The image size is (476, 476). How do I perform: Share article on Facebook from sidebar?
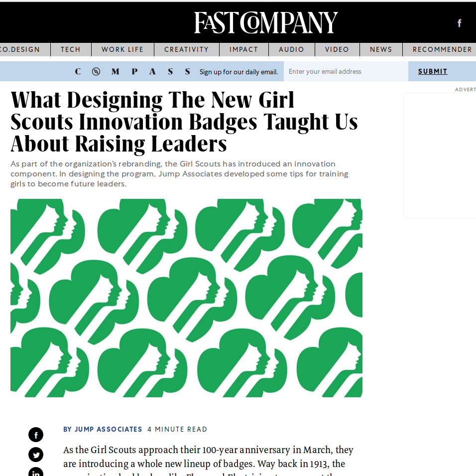(36, 435)
